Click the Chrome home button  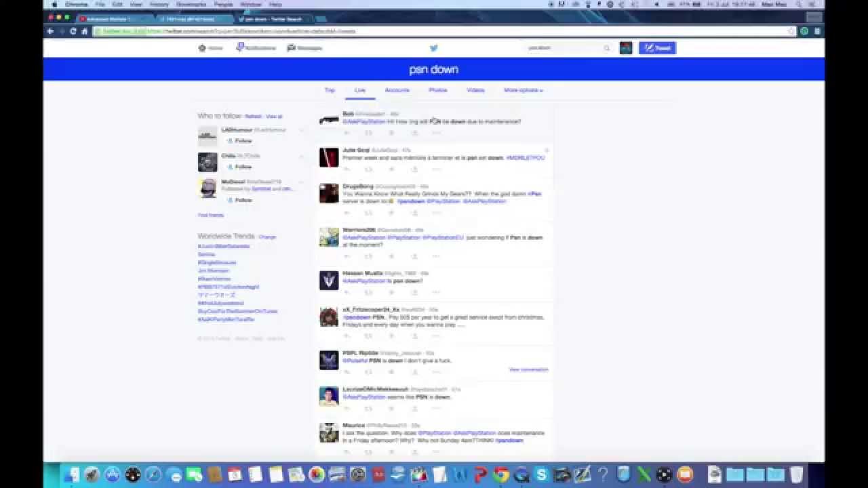pyautogui.click(x=85, y=31)
